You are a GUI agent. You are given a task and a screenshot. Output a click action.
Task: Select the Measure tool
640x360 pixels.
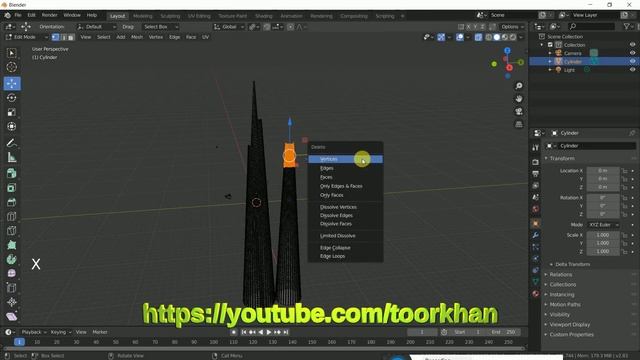click(x=12, y=158)
